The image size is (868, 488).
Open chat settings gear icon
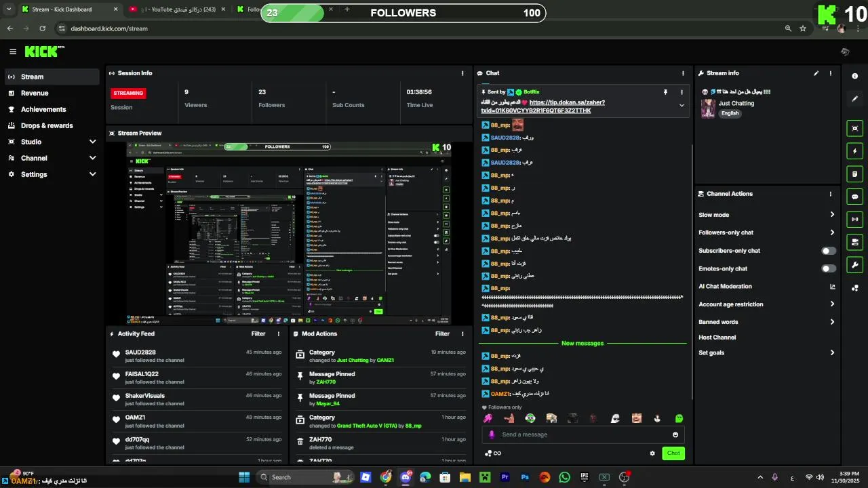652,453
